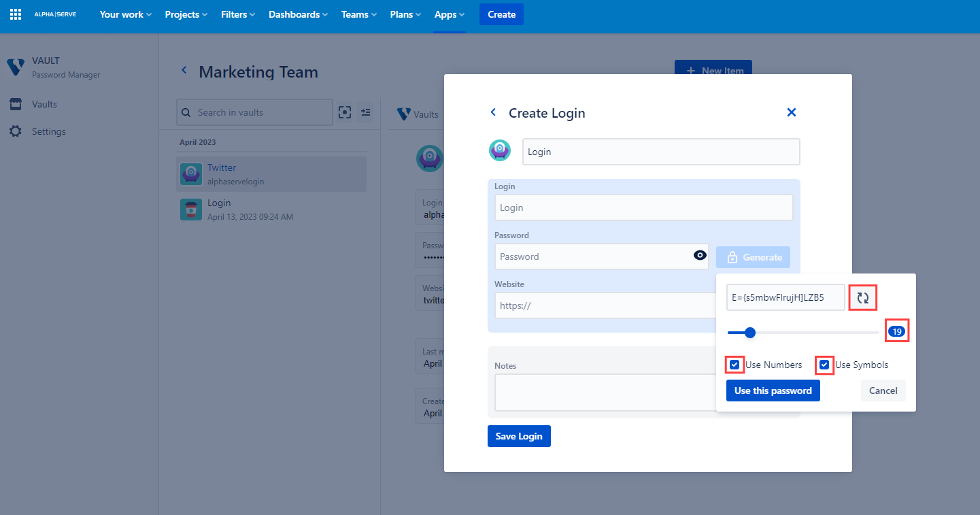The image size is (980, 515).
Task: Adjust the password length slider
Action: (x=749, y=333)
